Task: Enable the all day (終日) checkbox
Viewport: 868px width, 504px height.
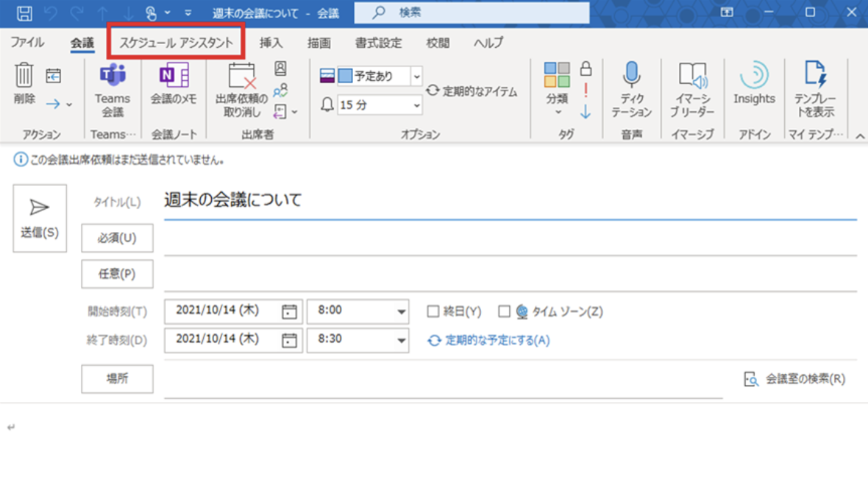Action: (433, 312)
